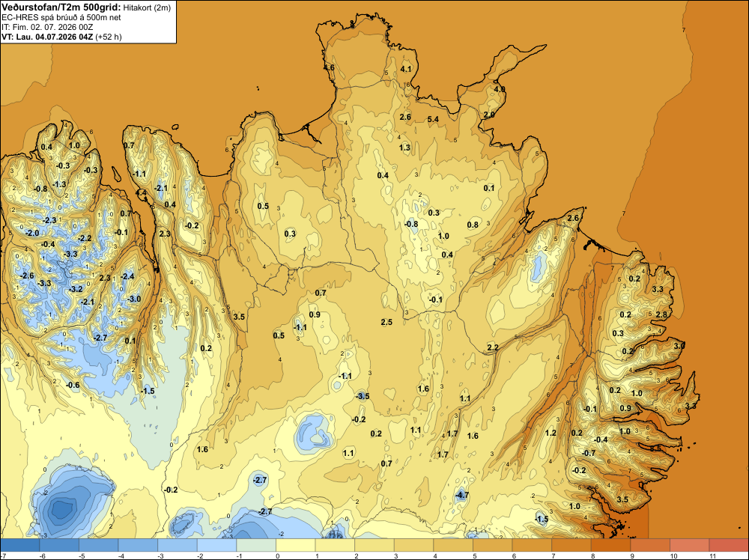Pick the legend color between 8 and 9
The width and height of the screenshot is (749, 560).
click(x=610, y=545)
